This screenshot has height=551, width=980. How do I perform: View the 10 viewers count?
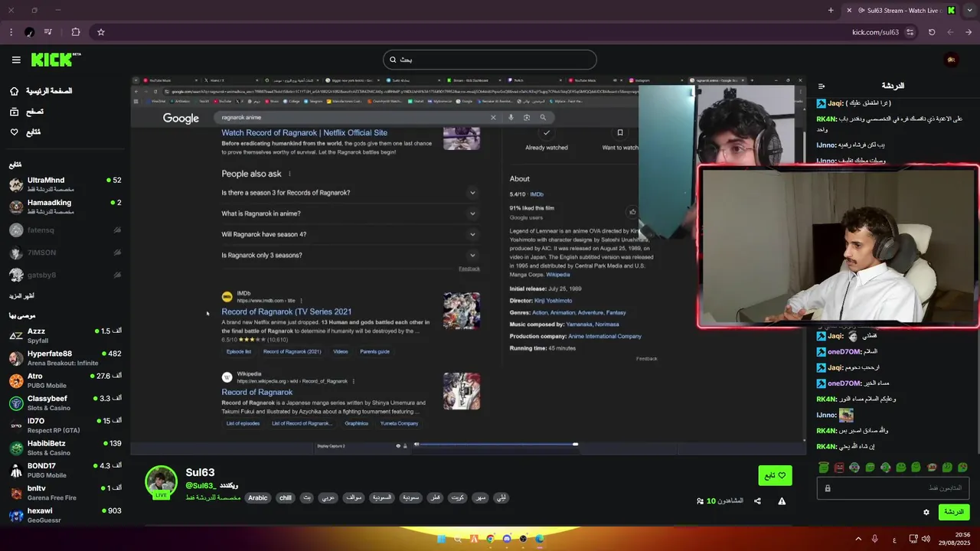[x=720, y=501]
